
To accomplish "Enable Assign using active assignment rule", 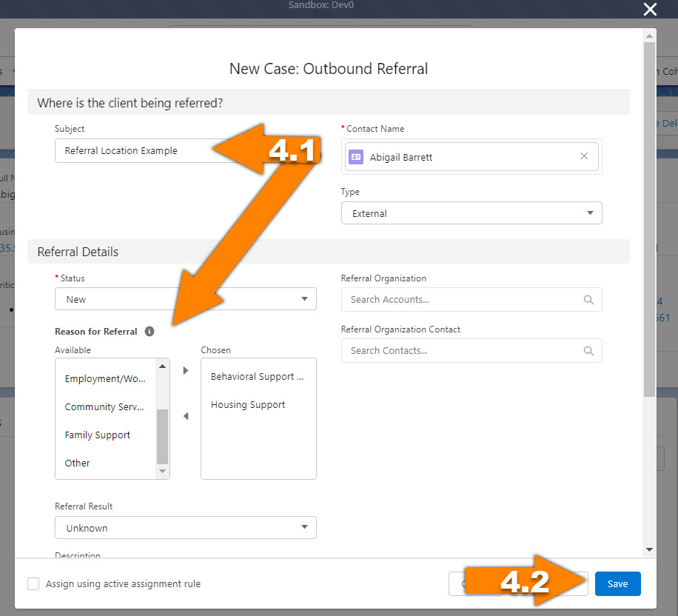I will (33, 584).
